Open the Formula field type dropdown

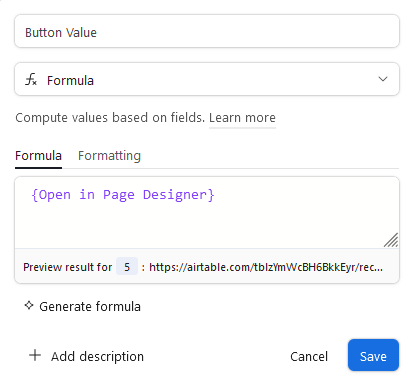tap(207, 79)
